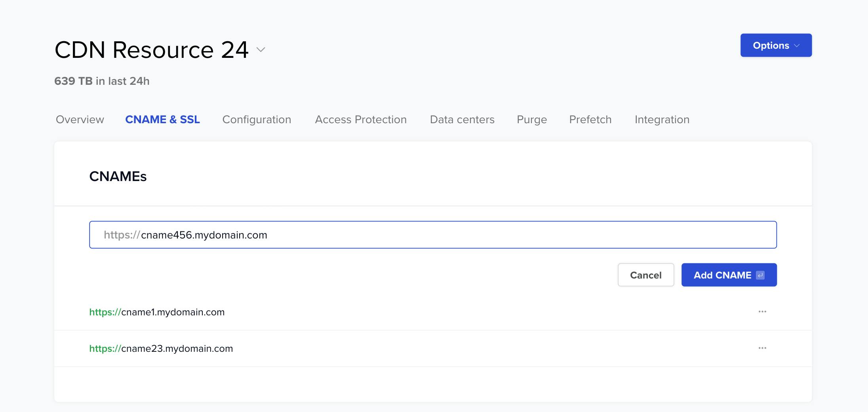The height and width of the screenshot is (412, 868).
Task: Click the Add CNAME button
Action: [722, 275]
